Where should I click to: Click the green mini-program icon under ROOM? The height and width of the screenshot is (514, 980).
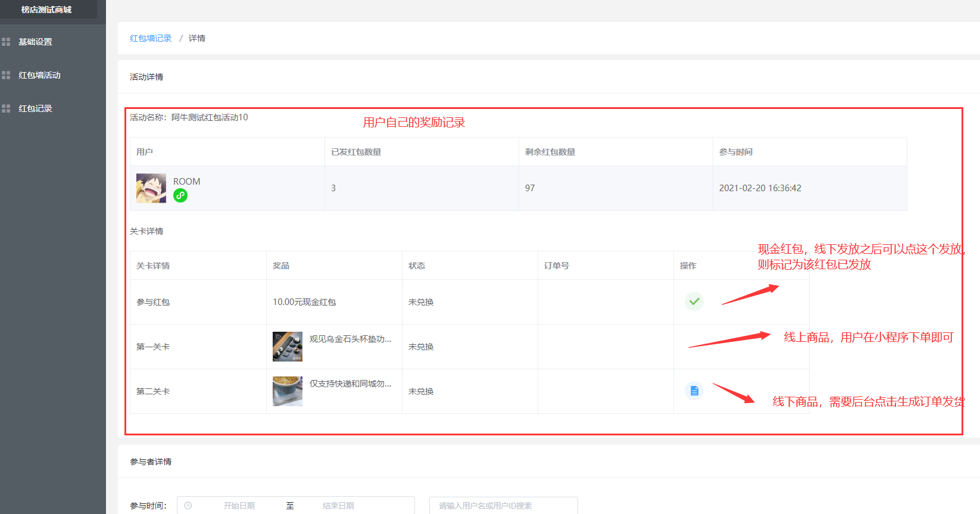(x=180, y=195)
